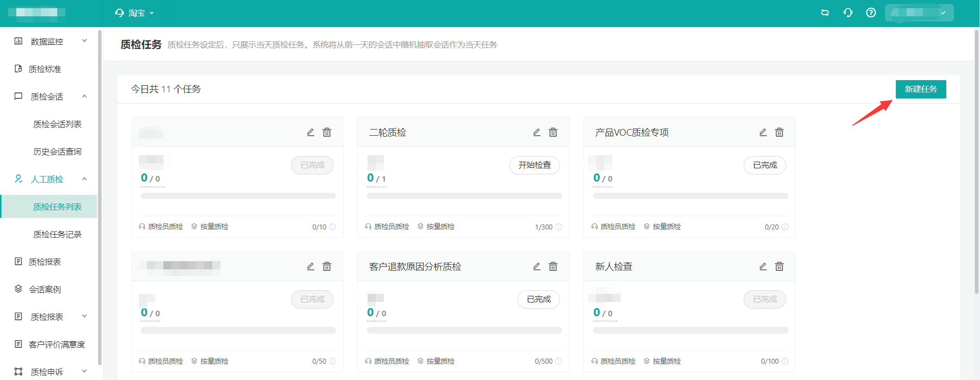The width and height of the screenshot is (980, 380).
Task: Open the 淘宝 platform dropdown
Action: pyautogui.click(x=135, y=13)
